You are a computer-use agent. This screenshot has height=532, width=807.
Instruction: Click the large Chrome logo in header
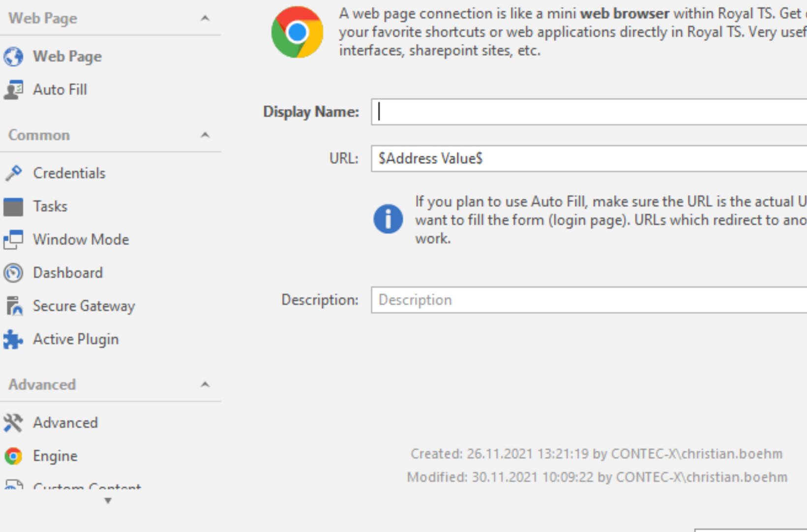pos(297,32)
